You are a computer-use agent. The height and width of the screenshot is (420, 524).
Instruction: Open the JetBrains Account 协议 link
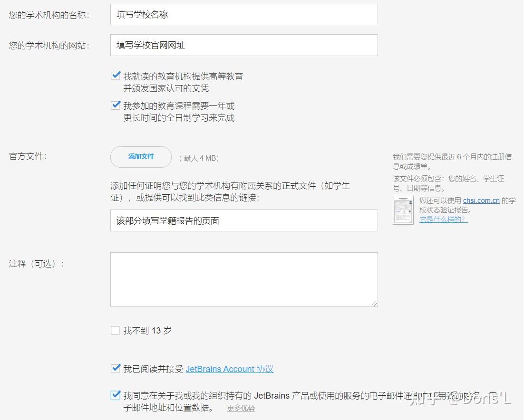coord(230,369)
